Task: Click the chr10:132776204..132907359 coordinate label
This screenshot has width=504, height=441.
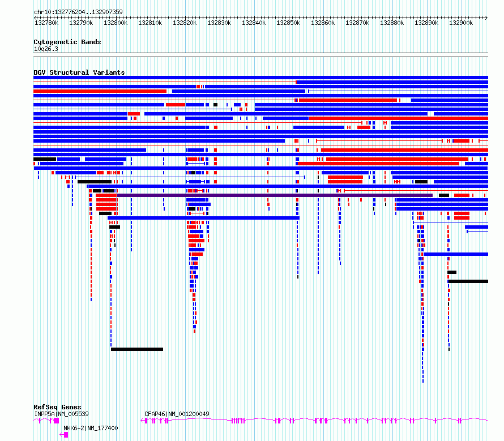Action: pos(78,12)
